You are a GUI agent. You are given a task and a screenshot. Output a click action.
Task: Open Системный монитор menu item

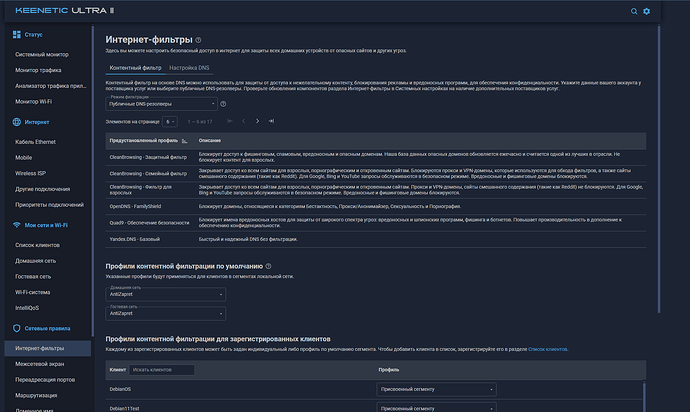(42, 55)
